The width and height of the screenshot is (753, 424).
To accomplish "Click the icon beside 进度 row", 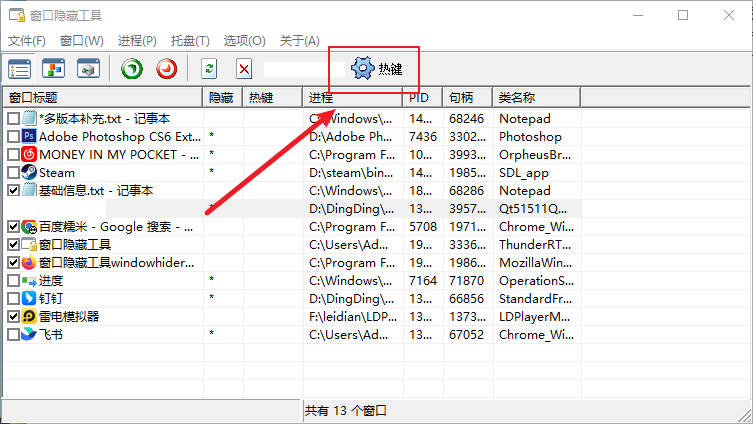I will [x=29, y=281].
